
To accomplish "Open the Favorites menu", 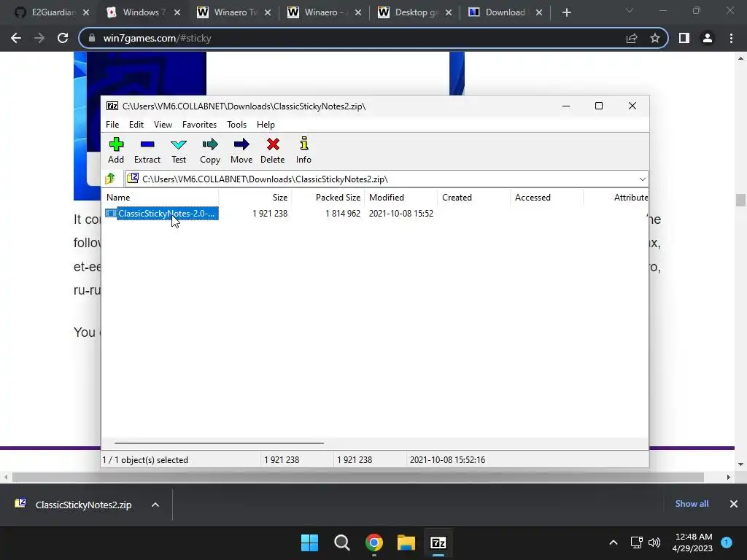I will (x=199, y=124).
